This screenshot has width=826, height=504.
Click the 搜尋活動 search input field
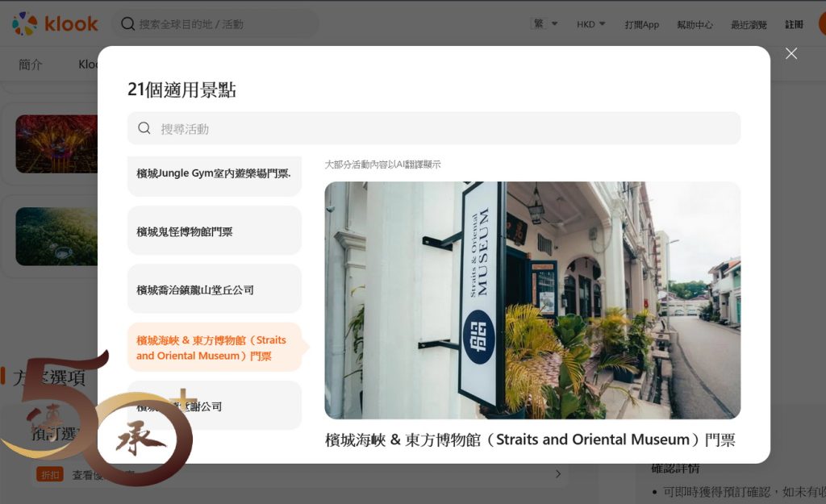pyautogui.click(x=434, y=128)
